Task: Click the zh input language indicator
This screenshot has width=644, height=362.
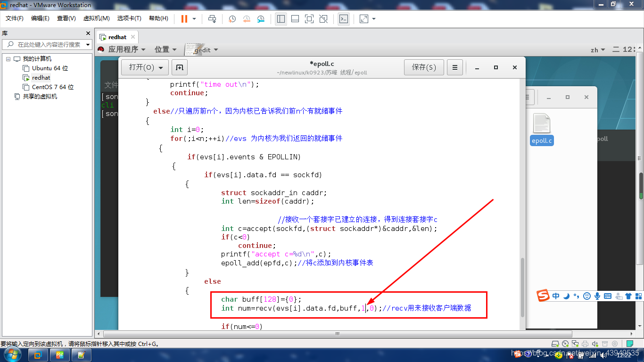Action: [598, 50]
